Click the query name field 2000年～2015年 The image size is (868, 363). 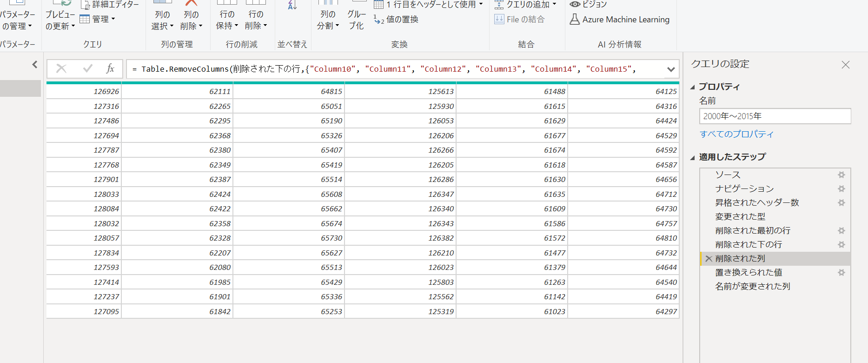coord(775,116)
